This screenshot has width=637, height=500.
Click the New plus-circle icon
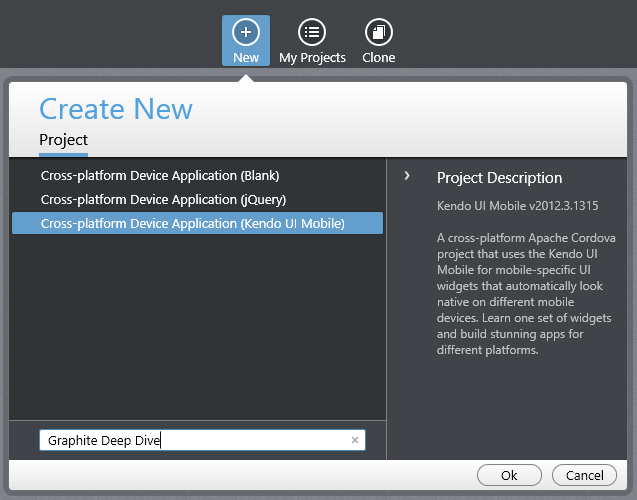(x=246, y=32)
